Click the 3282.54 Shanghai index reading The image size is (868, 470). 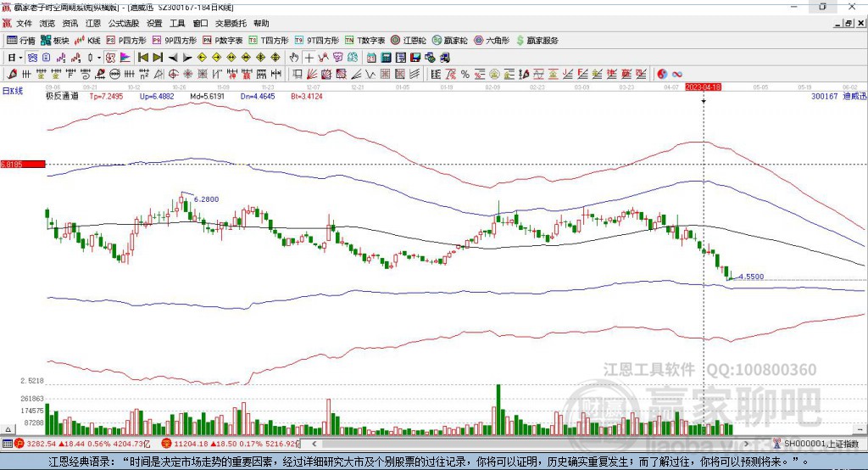(x=41, y=444)
